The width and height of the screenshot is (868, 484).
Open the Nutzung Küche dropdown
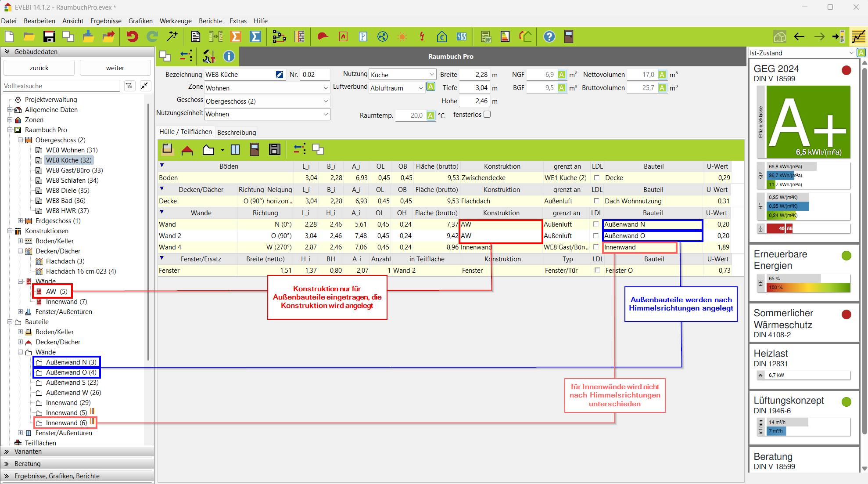(432, 75)
